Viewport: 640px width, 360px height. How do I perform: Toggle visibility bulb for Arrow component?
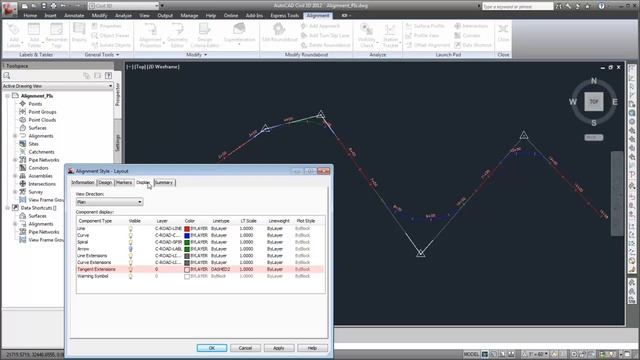(x=131, y=249)
